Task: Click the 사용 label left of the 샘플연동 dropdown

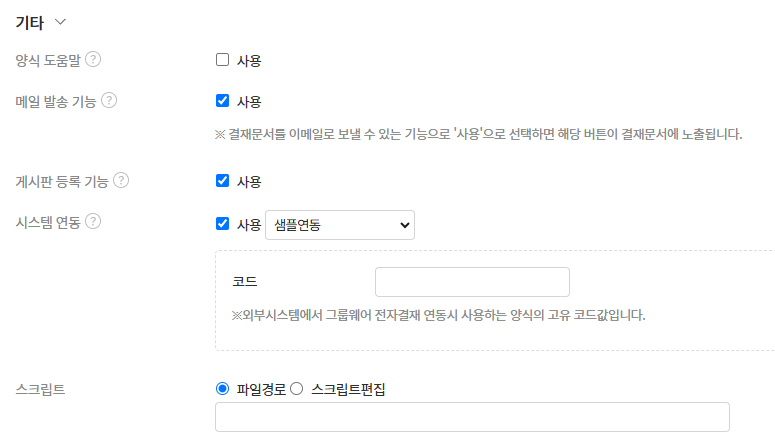Action: click(249, 225)
